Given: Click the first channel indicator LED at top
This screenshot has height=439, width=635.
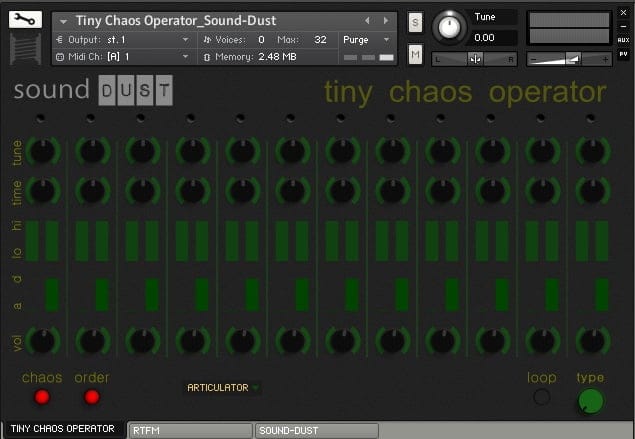Looking at the screenshot, I should (40, 118).
